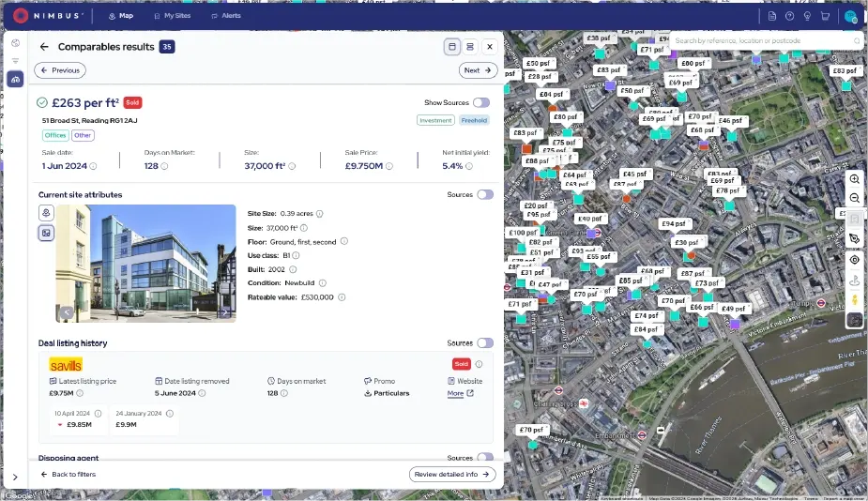The width and height of the screenshot is (868, 501).
Task: Open the sidebar filter funnel
Action: [x=15, y=61]
